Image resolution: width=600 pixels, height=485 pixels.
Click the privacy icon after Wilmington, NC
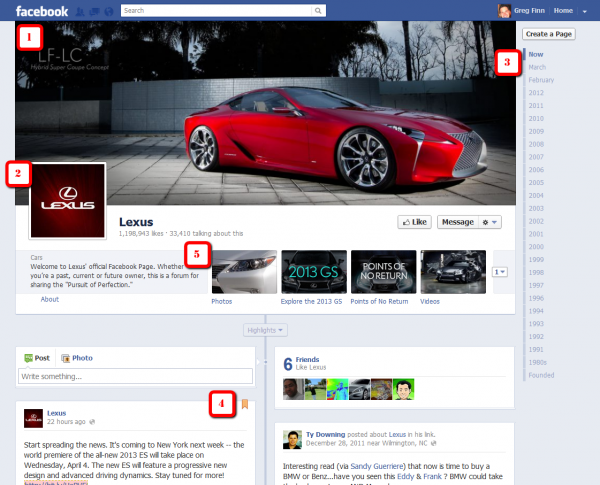(x=433, y=443)
